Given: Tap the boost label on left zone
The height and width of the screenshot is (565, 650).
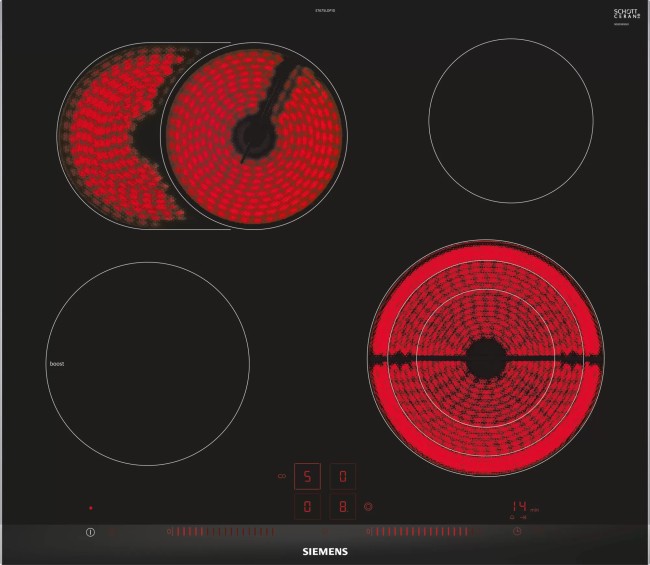Looking at the screenshot, I should click(x=57, y=363).
